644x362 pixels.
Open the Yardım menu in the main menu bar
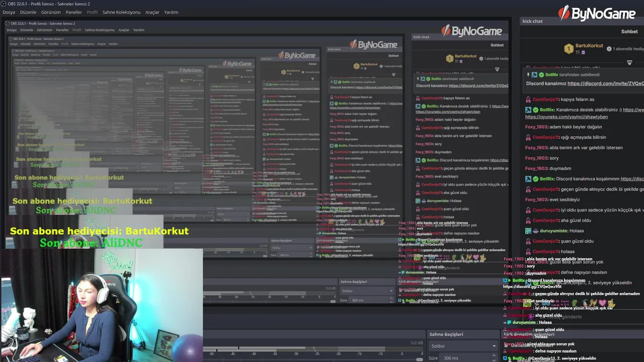pyautogui.click(x=171, y=12)
